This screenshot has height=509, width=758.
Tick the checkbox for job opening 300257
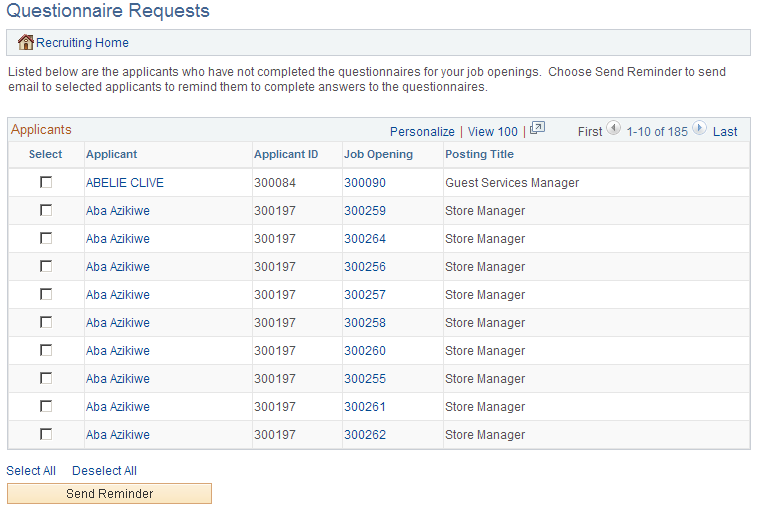46,294
